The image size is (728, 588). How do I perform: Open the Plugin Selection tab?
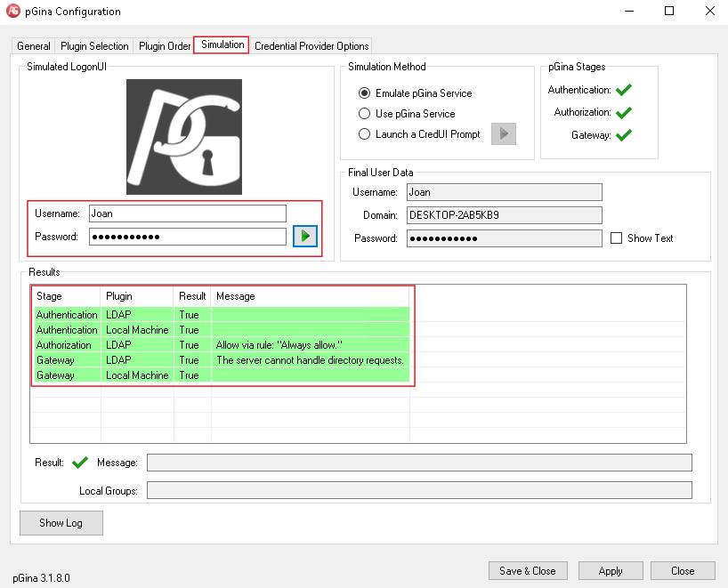coord(94,46)
